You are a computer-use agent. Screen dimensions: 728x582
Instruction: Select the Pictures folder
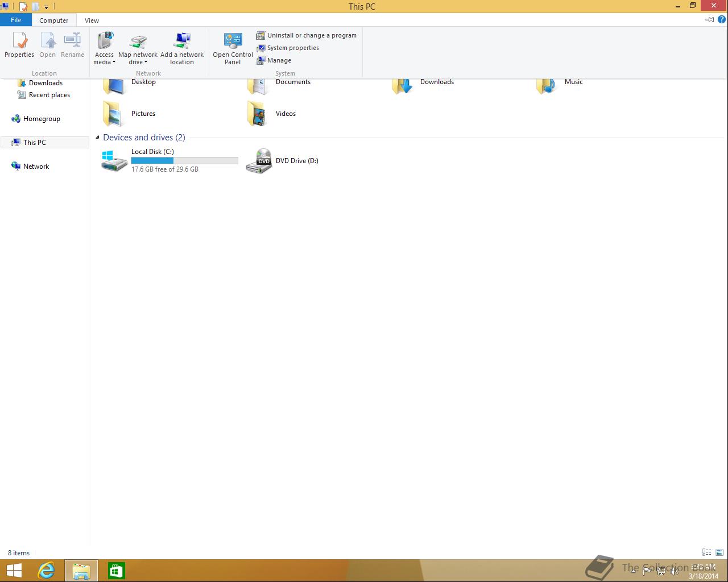point(129,114)
